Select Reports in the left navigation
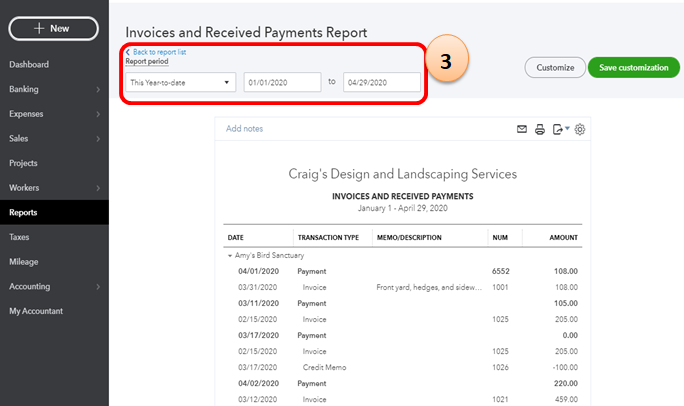684x406 pixels. (24, 212)
